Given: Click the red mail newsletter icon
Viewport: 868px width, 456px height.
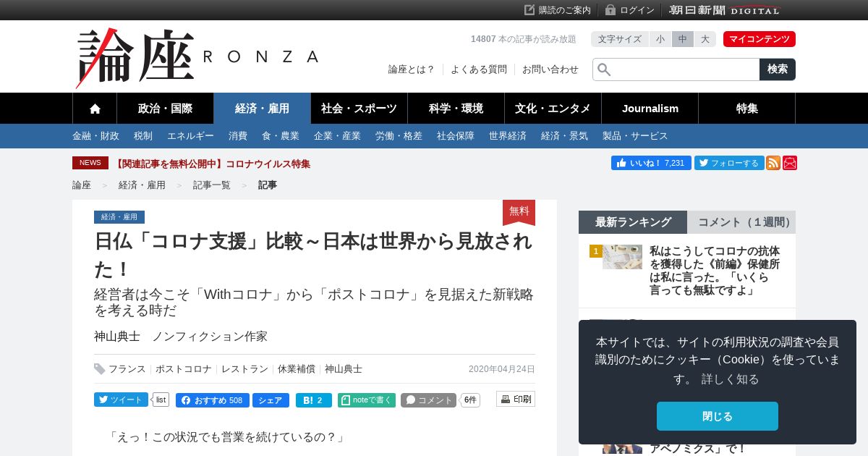Looking at the screenshot, I should pyautogui.click(x=790, y=163).
